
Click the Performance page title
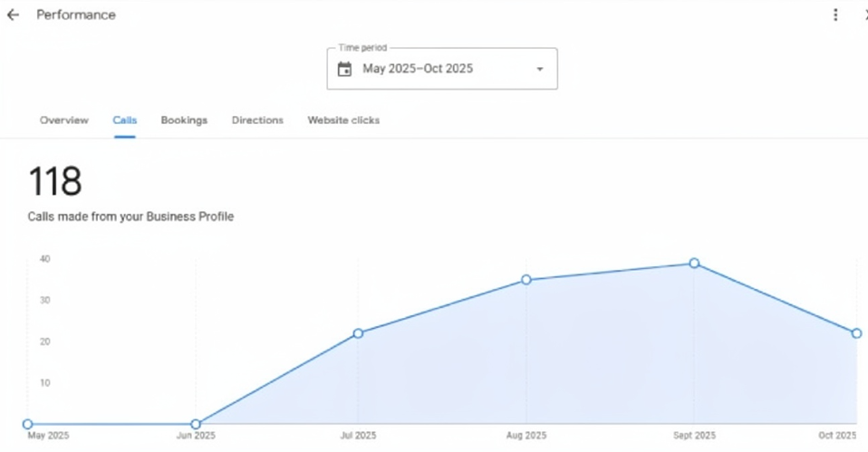tap(76, 15)
